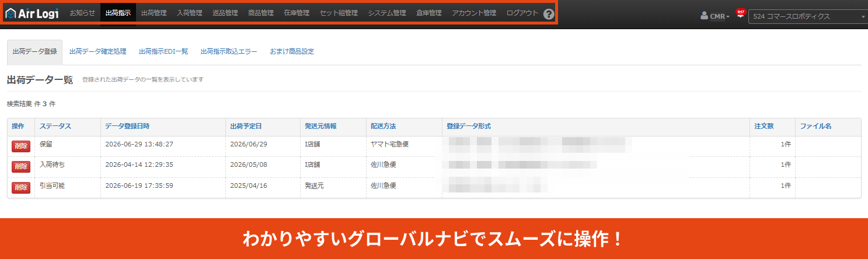868x259 pixels.
Task: Click the データ登録日時 column header
Action: coord(127,126)
